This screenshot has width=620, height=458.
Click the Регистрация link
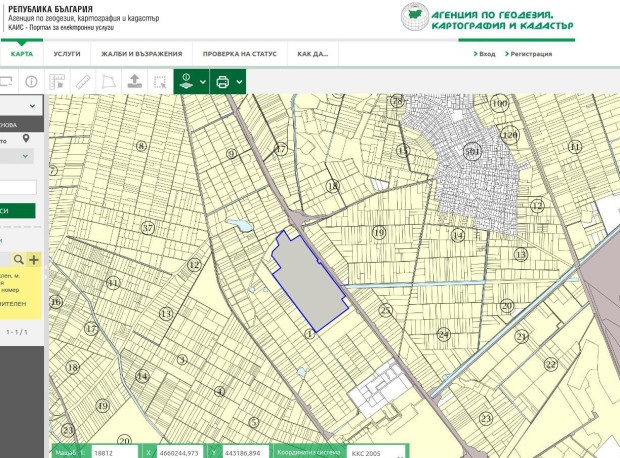click(x=530, y=54)
